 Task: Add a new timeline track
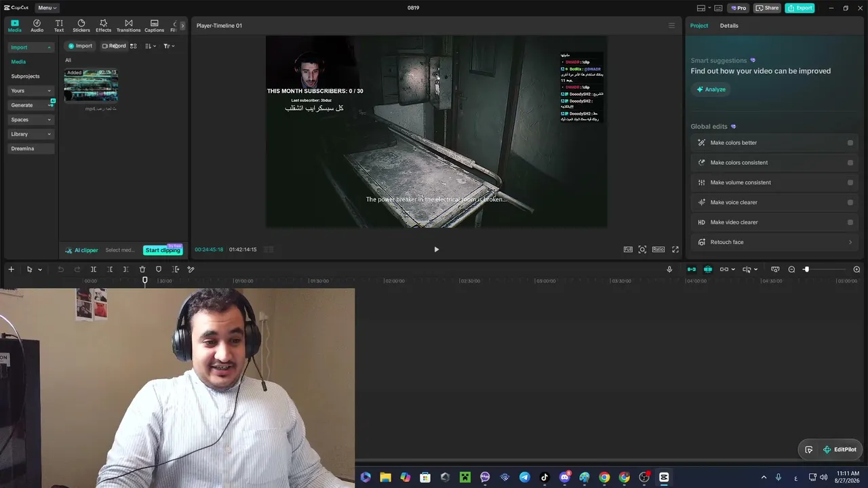tap(11, 269)
